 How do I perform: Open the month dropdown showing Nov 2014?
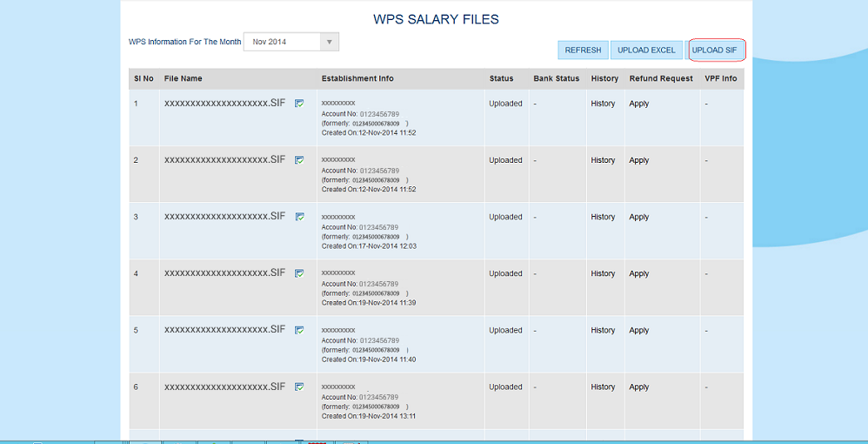coord(290,42)
